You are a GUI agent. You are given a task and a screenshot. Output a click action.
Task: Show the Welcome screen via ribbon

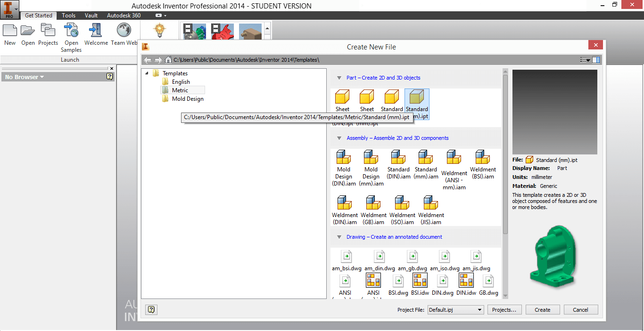click(x=96, y=35)
